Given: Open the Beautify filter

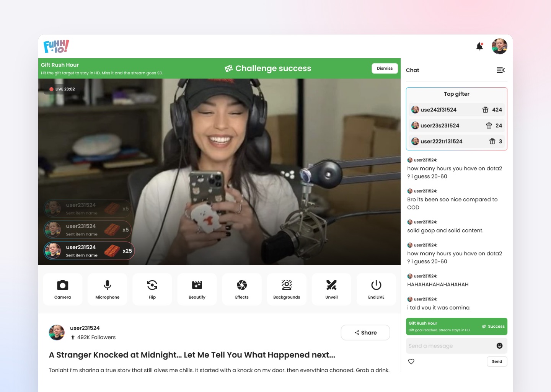Looking at the screenshot, I should click(197, 289).
